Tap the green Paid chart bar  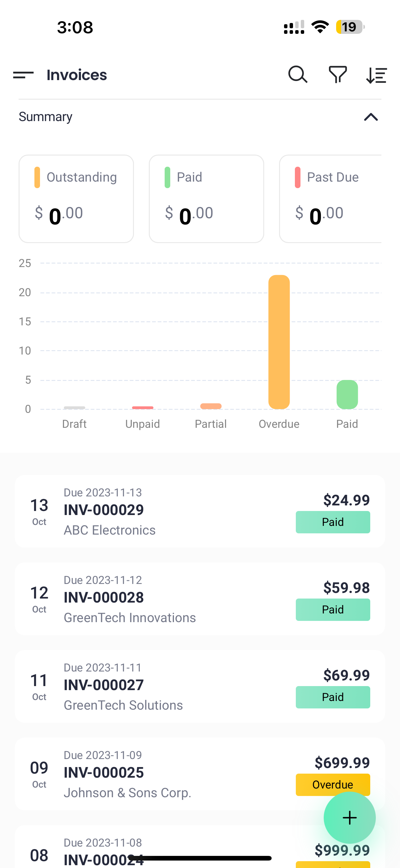pyautogui.click(x=347, y=395)
